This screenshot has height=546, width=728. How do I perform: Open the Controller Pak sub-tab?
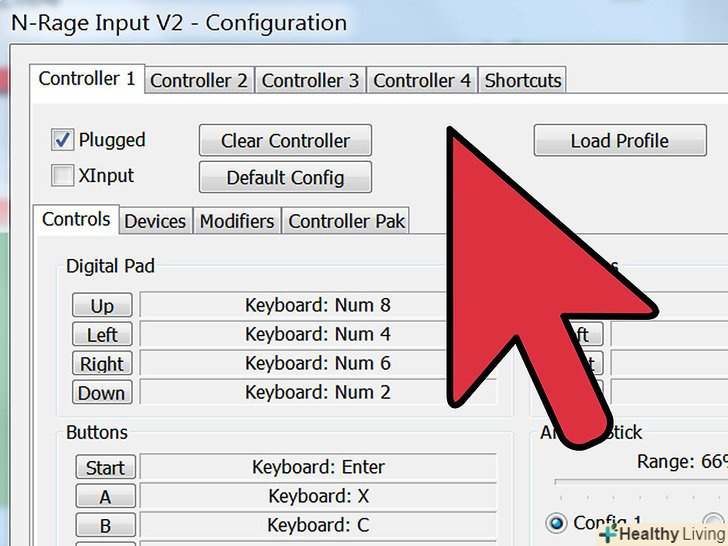pos(346,221)
